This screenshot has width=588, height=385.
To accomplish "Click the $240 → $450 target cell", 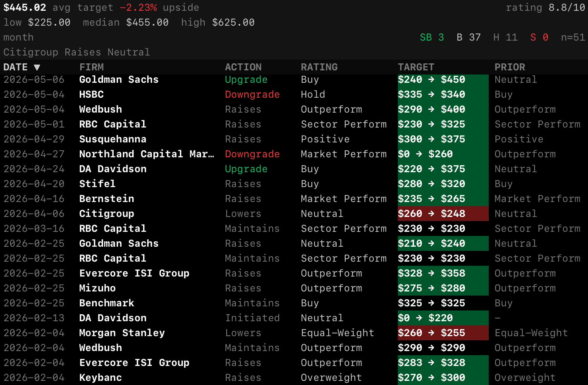I will point(443,79).
